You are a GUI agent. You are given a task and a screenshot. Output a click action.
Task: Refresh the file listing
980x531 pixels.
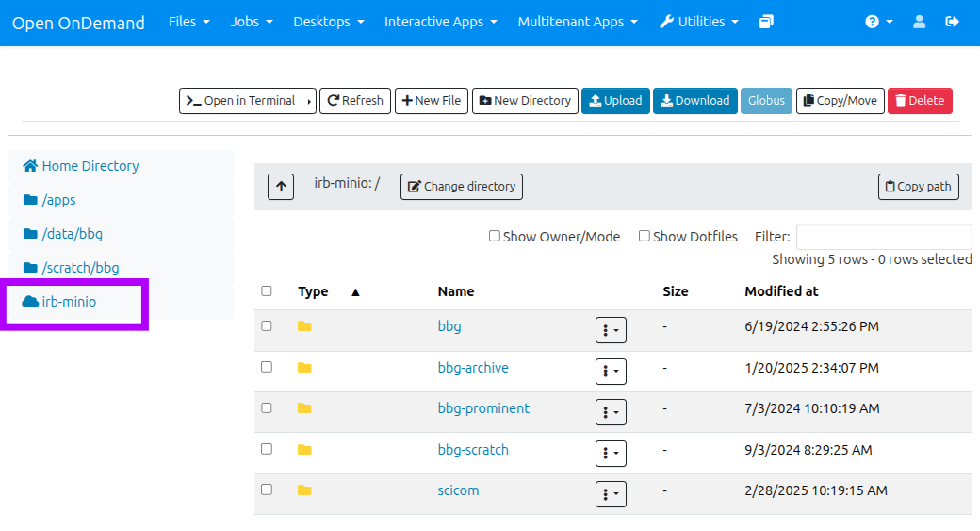(x=355, y=101)
